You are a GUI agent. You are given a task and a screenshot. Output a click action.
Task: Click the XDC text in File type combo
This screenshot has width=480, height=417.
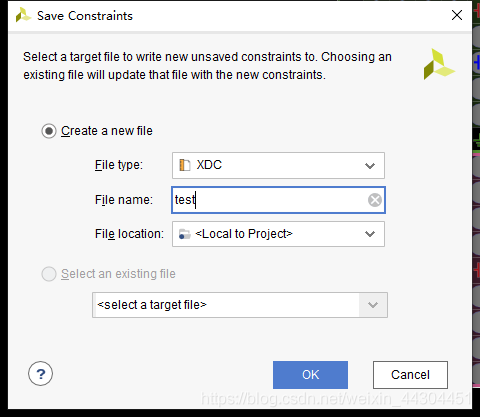click(x=209, y=165)
